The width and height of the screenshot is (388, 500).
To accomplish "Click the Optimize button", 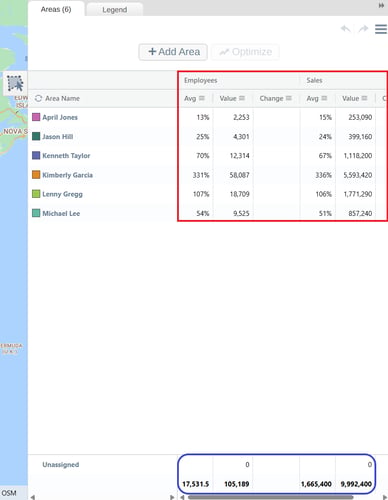I will pos(245,52).
